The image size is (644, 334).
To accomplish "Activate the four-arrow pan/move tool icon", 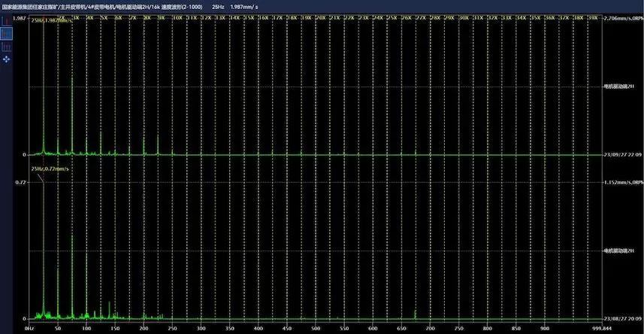I will point(8,59).
